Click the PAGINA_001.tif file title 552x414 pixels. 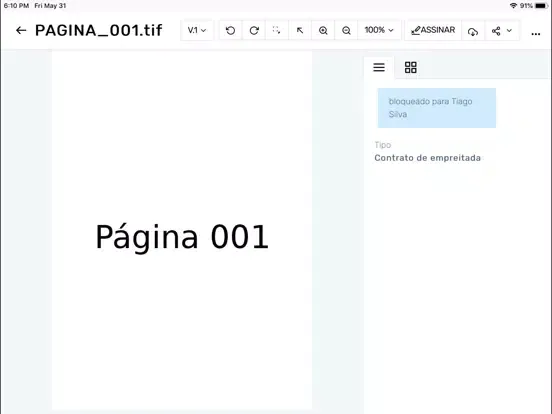click(99, 31)
